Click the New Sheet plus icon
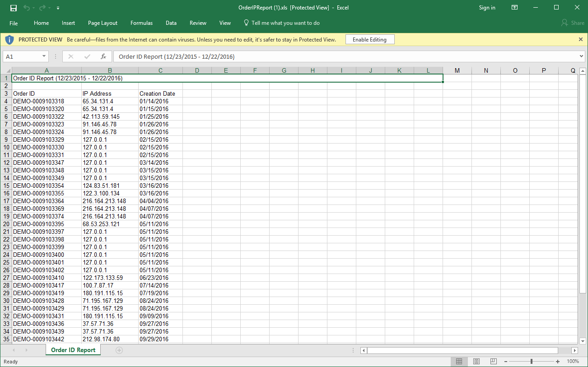 [x=119, y=350]
